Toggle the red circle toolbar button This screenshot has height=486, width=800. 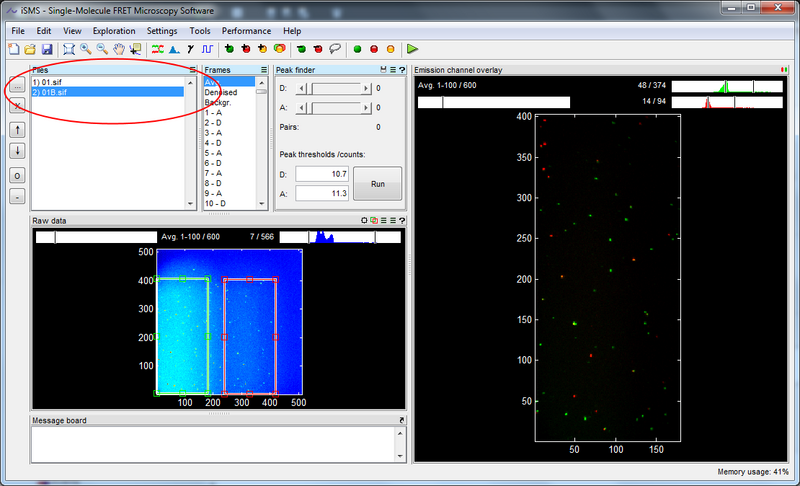(374, 48)
